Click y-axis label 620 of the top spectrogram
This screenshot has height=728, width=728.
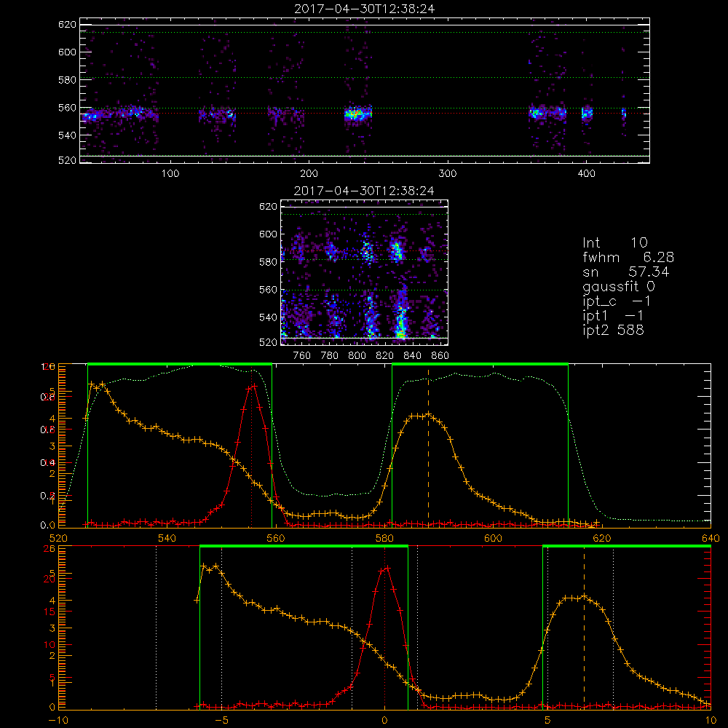(67, 24)
